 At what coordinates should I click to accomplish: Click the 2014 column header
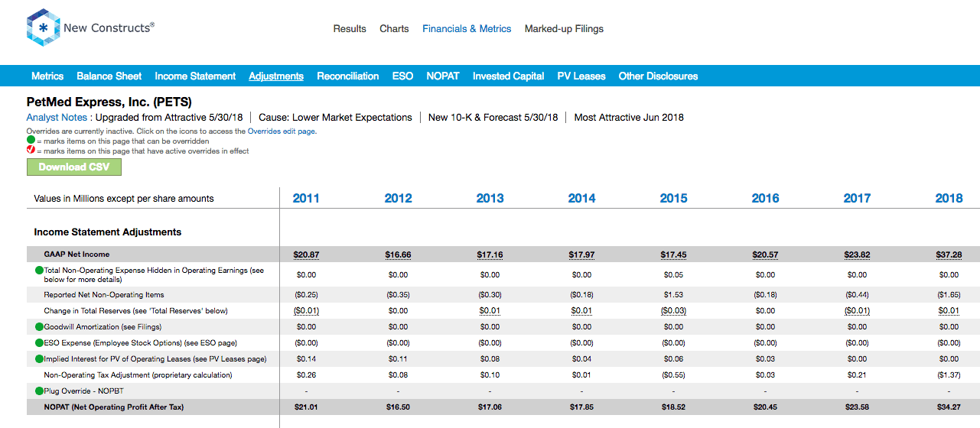(581, 199)
